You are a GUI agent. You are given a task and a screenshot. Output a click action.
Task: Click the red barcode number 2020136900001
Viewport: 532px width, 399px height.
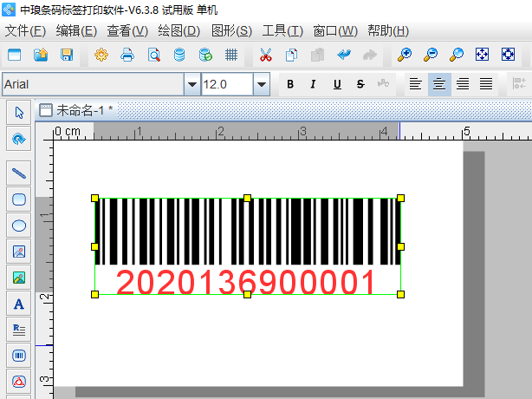tap(246, 283)
